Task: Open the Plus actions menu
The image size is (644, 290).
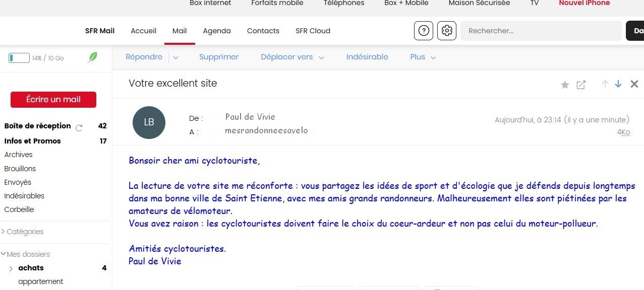Action: (423, 57)
